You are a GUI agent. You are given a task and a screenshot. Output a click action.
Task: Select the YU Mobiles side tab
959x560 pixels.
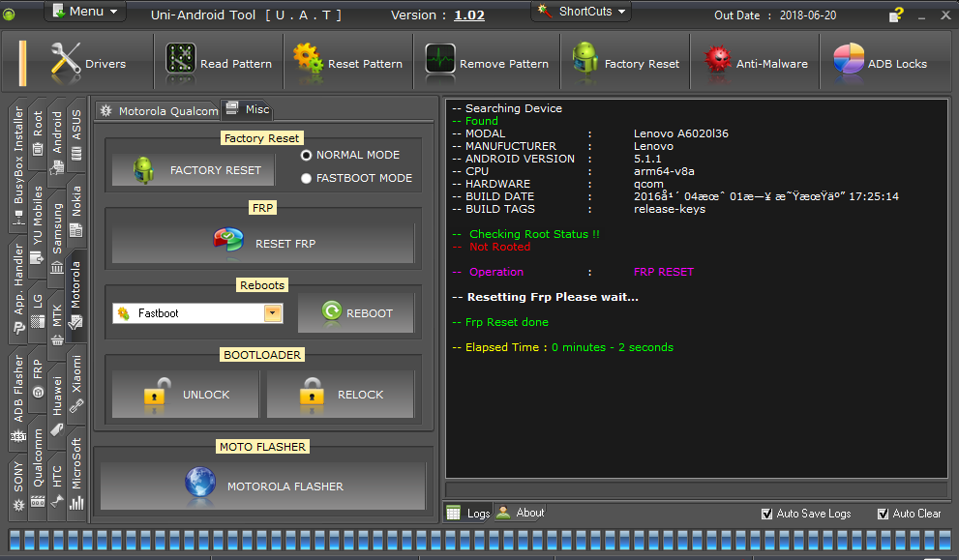(38, 225)
